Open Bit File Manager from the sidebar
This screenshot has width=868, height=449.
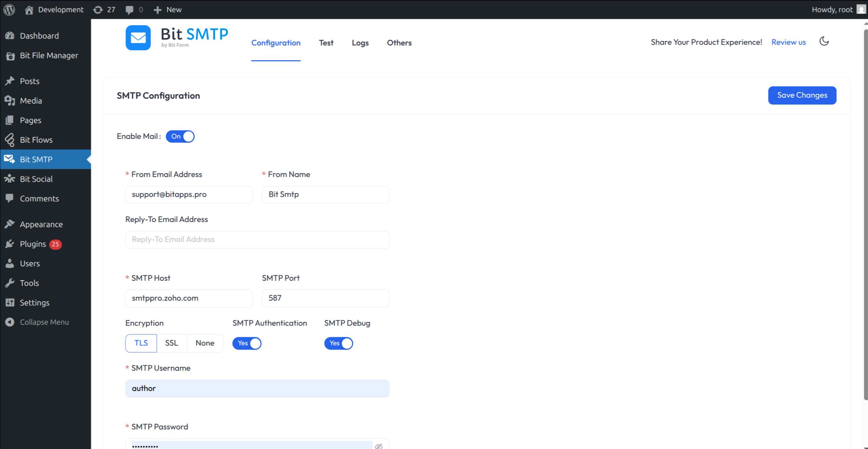click(x=49, y=55)
